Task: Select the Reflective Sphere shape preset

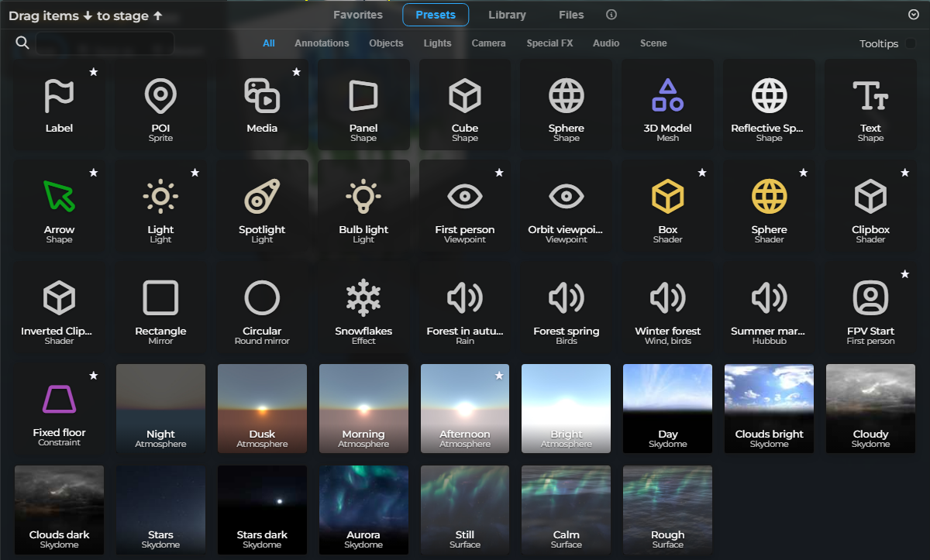Action: 770,105
